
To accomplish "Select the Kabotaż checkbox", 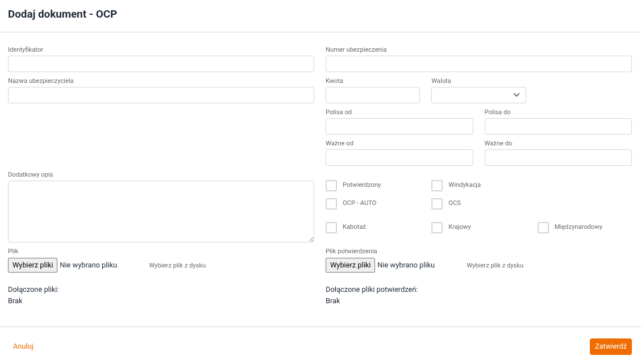I will [x=331, y=228].
